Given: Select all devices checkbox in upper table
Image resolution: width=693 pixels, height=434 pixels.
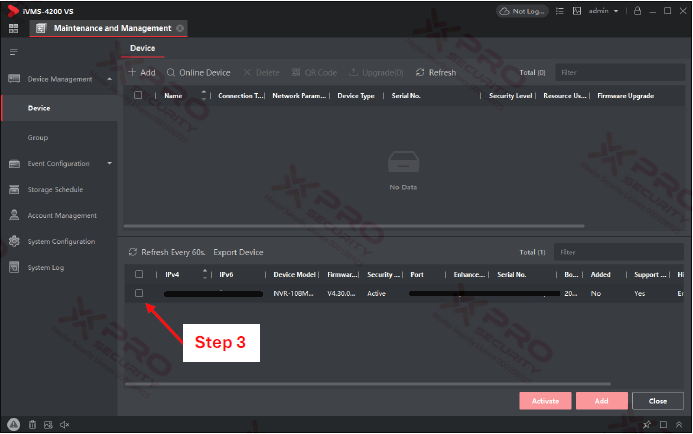Looking at the screenshot, I should coord(138,95).
